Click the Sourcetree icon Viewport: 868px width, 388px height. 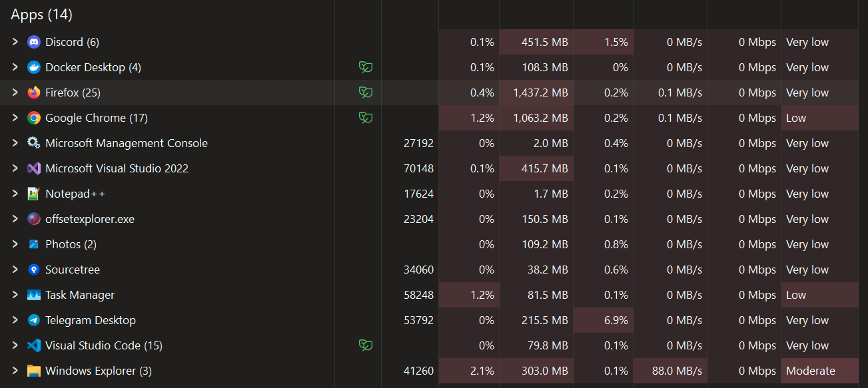[x=34, y=270]
